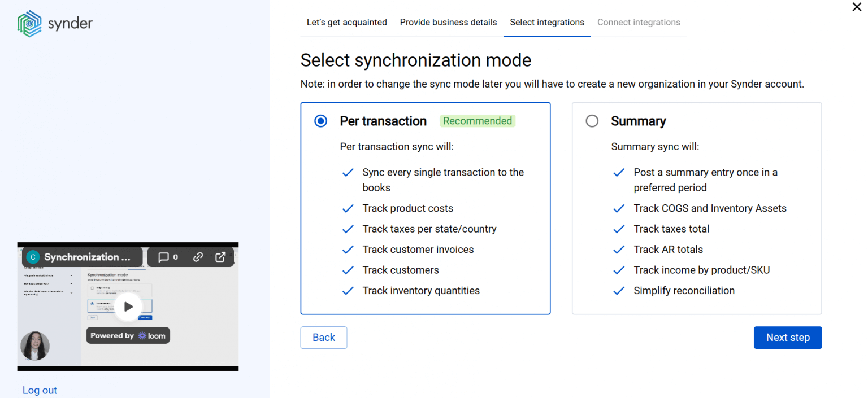Click the Synder logo
The image size is (868, 398).
click(55, 23)
